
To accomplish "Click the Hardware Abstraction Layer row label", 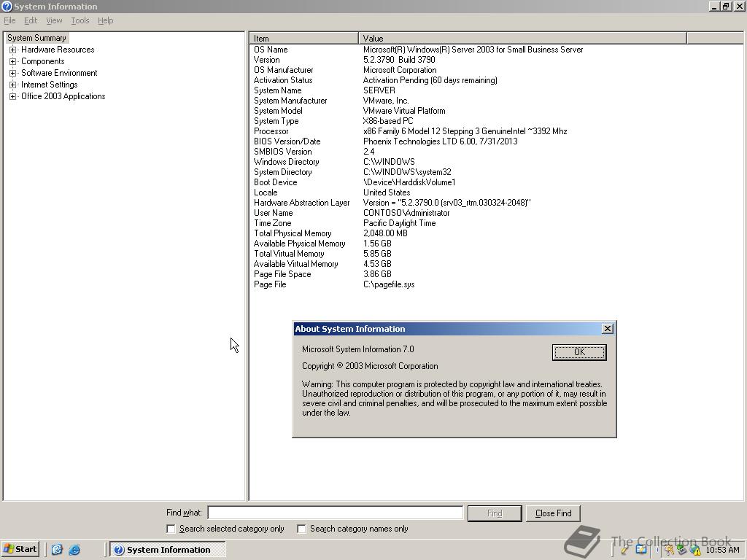I will pyautogui.click(x=301, y=203).
